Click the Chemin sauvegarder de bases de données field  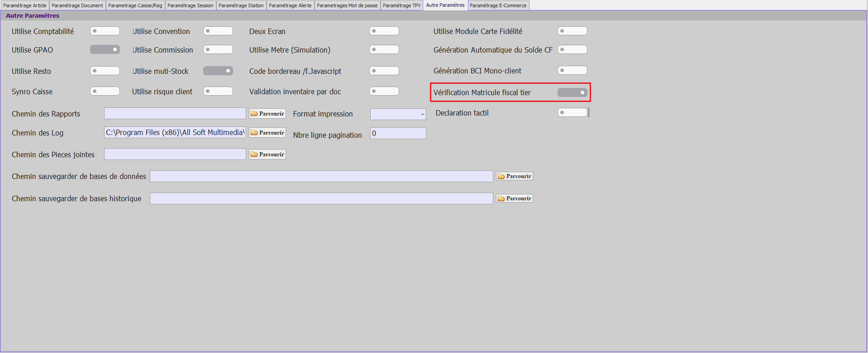click(x=321, y=176)
